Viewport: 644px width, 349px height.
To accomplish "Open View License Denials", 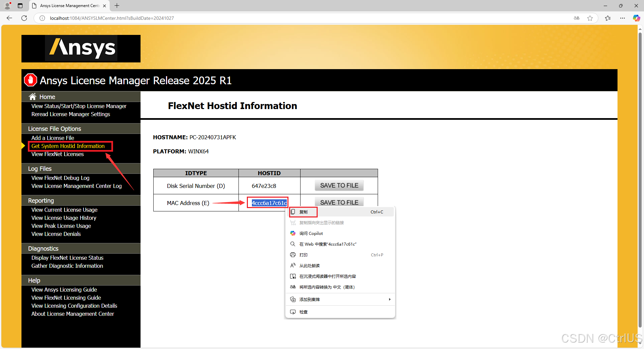I will pyautogui.click(x=56, y=234).
